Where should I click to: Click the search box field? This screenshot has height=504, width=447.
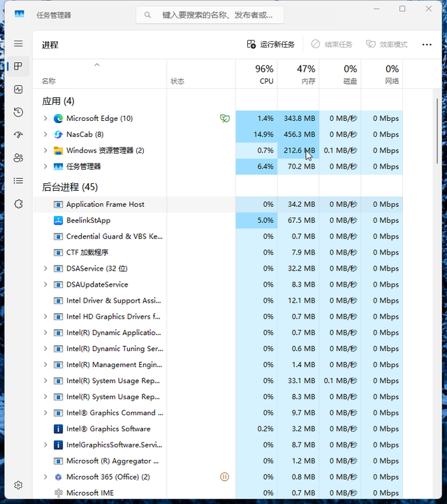coord(210,15)
